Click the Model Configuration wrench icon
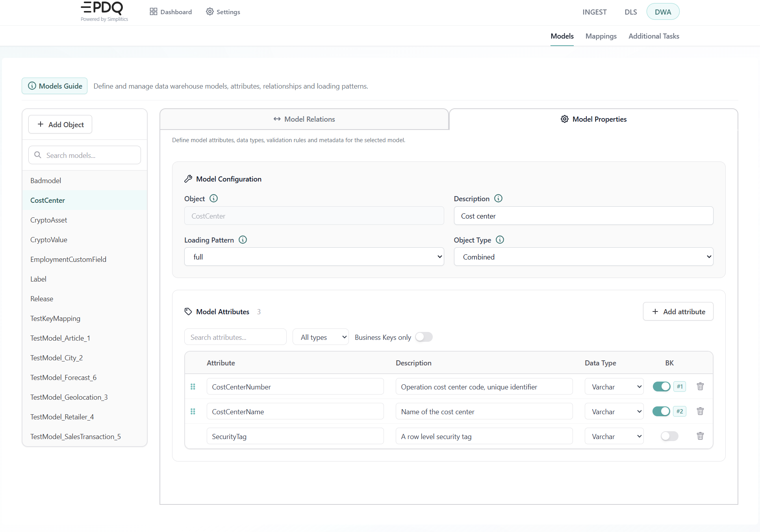This screenshot has height=532, width=760. coord(188,179)
